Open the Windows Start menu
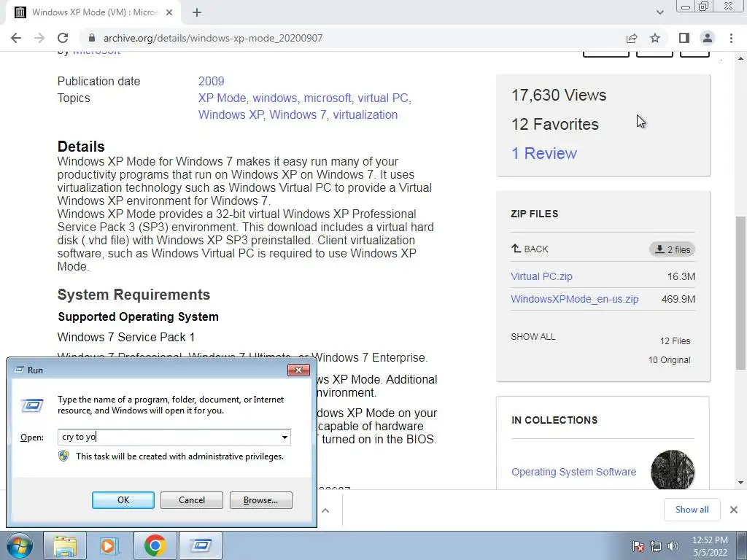The image size is (747, 560). pyautogui.click(x=20, y=545)
